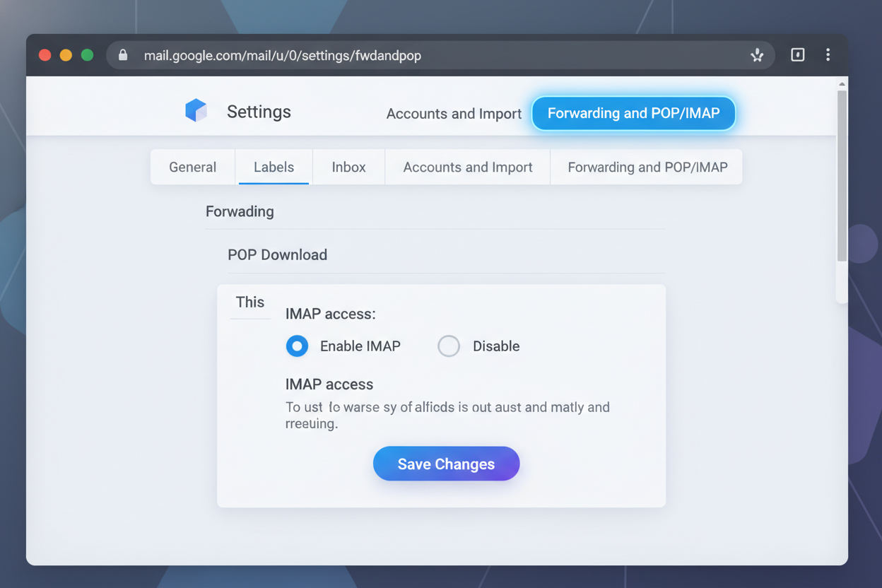Switch to the General tab
This screenshot has width=882, height=588.
click(x=192, y=167)
